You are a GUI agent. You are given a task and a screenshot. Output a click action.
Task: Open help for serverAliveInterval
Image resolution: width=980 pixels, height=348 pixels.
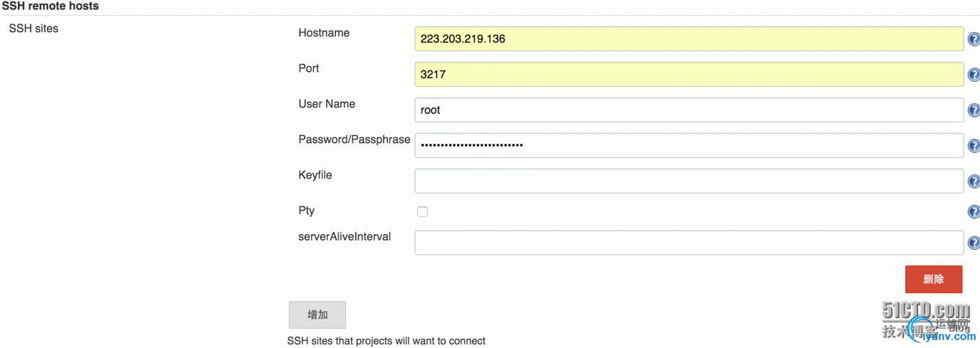pyautogui.click(x=974, y=243)
